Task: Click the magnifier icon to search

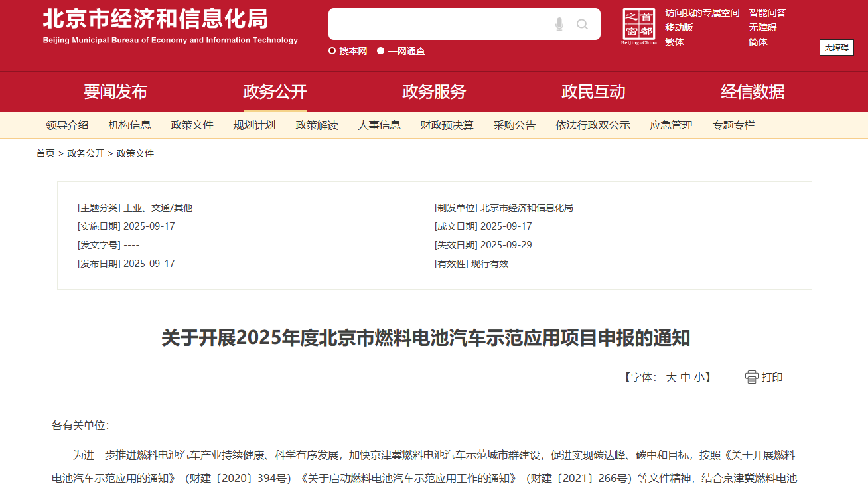Action: click(583, 24)
